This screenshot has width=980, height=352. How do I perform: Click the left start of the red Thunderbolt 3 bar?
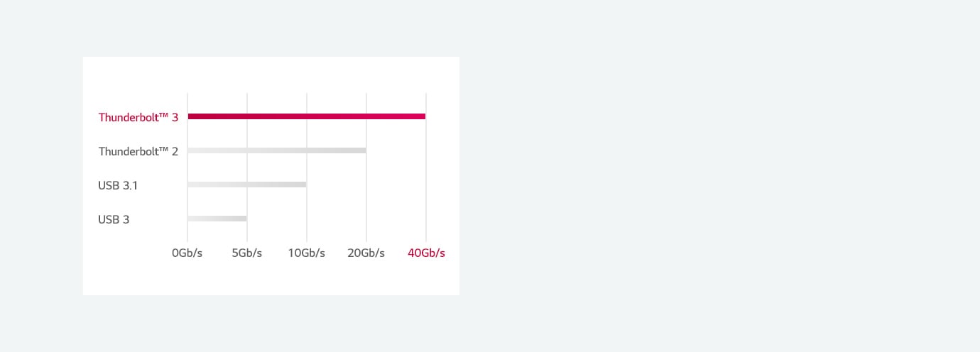coord(190,116)
